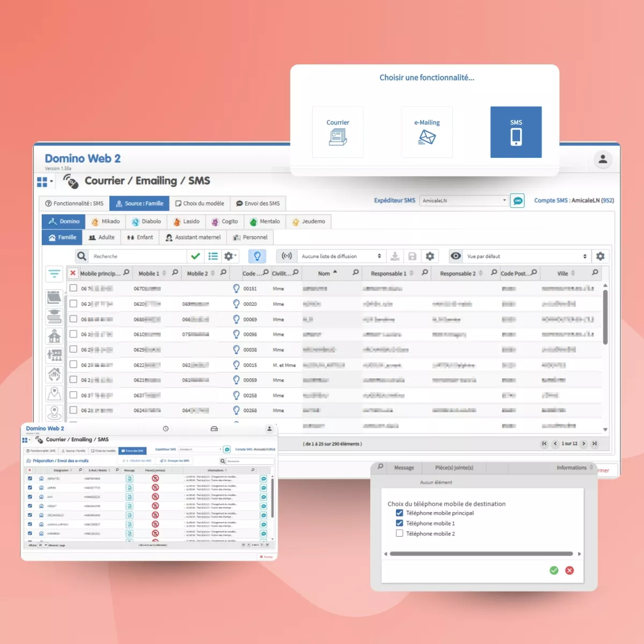
Task: Switch to the Choix du modèle tab
Action: click(x=200, y=204)
